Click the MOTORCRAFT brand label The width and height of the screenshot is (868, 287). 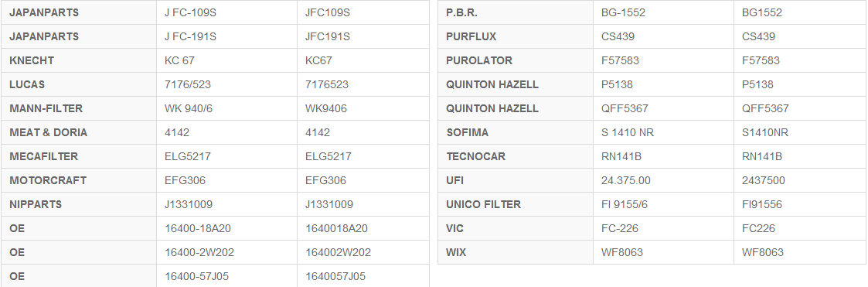pyautogui.click(x=48, y=180)
